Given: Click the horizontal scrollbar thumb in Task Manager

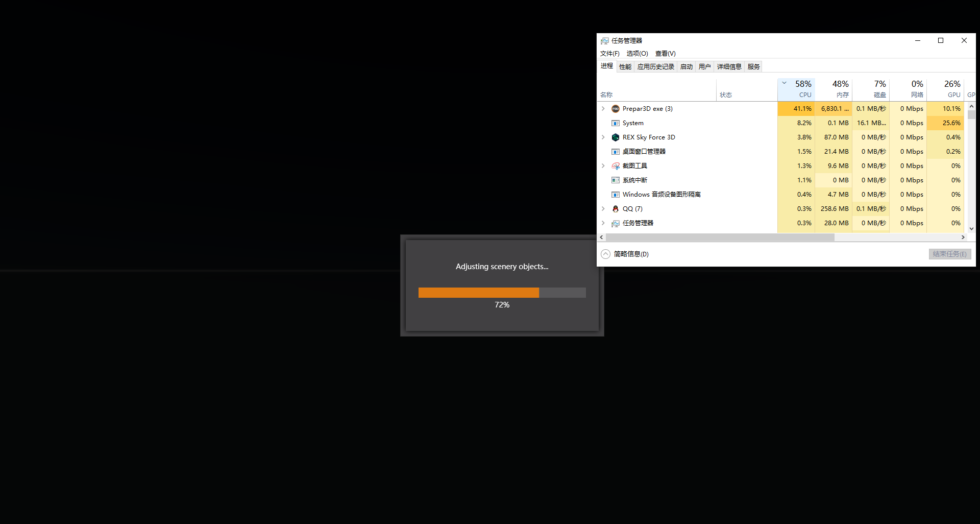Looking at the screenshot, I should pyautogui.click(x=720, y=237).
